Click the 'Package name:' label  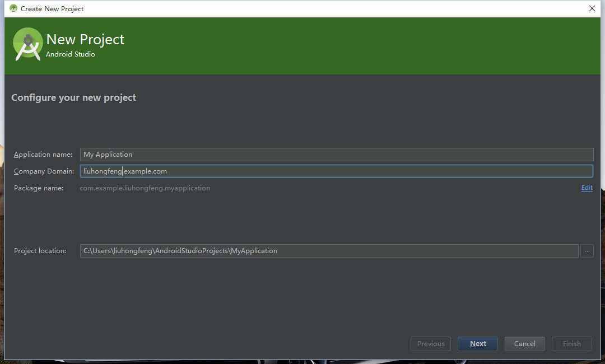(39, 188)
